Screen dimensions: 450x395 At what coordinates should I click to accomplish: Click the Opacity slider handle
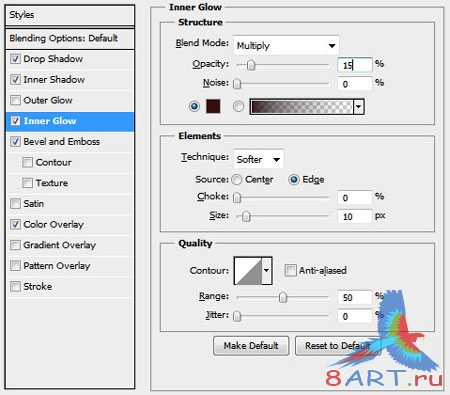[x=251, y=65]
